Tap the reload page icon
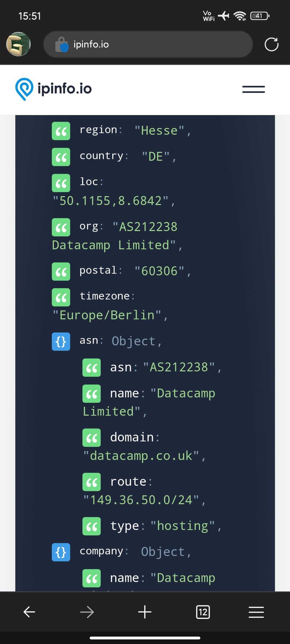290x644 pixels. tap(271, 45)
